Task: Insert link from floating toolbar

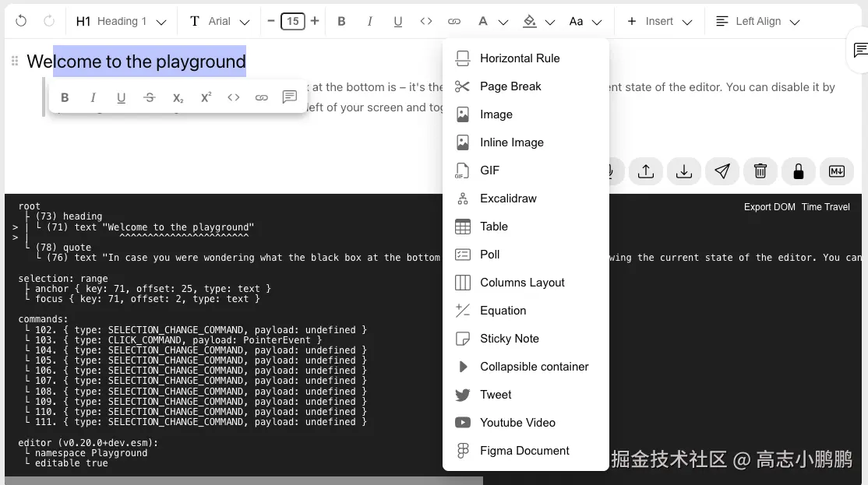Action: click(x=261, y=97)
